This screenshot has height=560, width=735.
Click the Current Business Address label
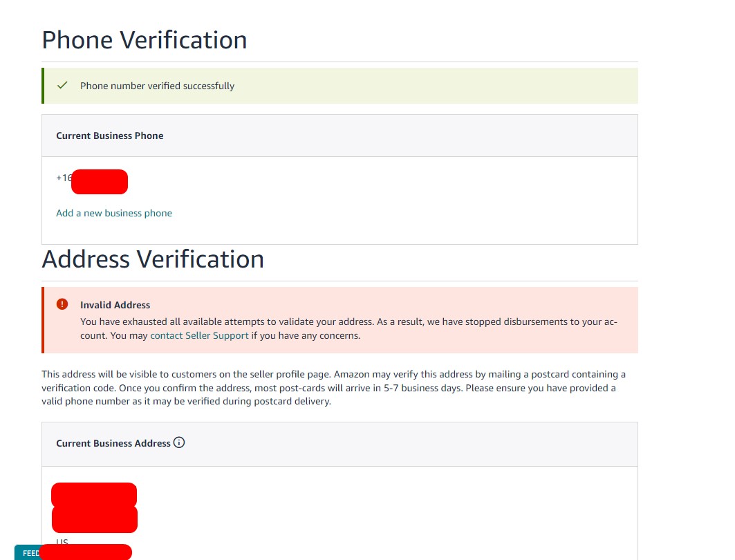(113, 443)
